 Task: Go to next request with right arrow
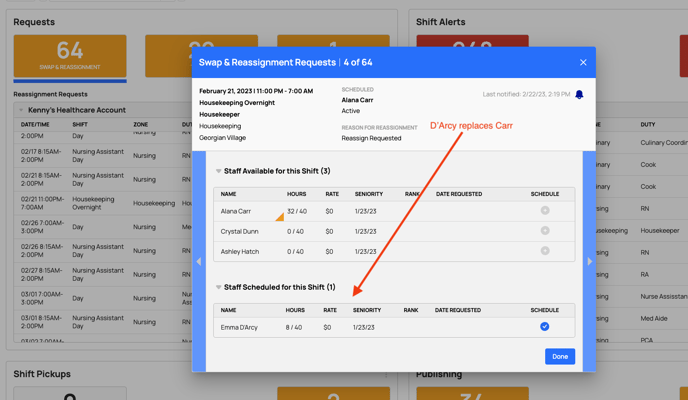589,261
